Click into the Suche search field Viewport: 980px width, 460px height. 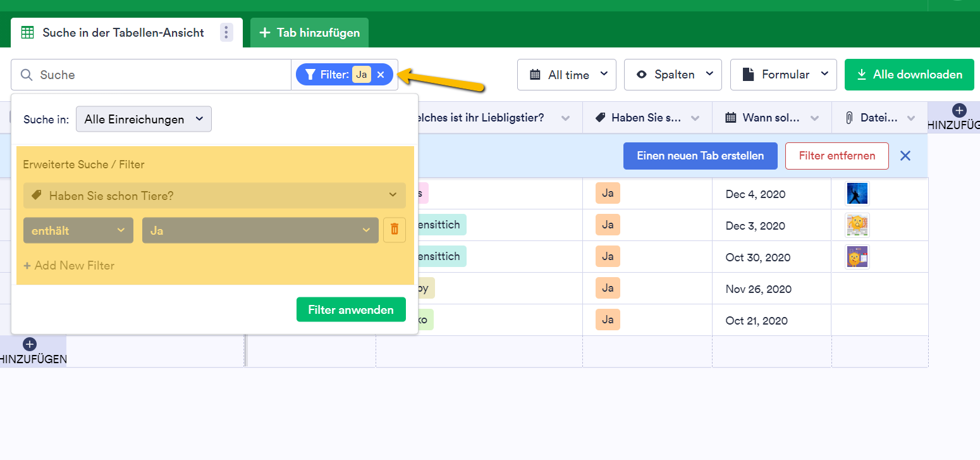[158, 75]
